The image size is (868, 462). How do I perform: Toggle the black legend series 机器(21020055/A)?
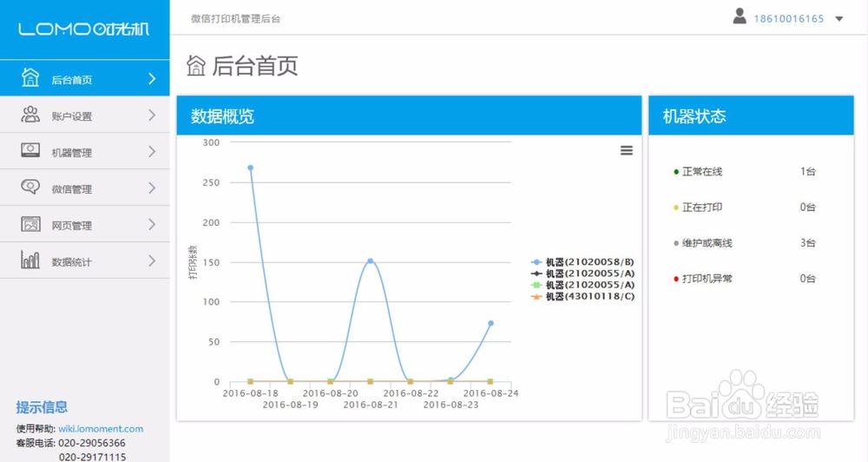pyautogui.click(x=583, y=273)
